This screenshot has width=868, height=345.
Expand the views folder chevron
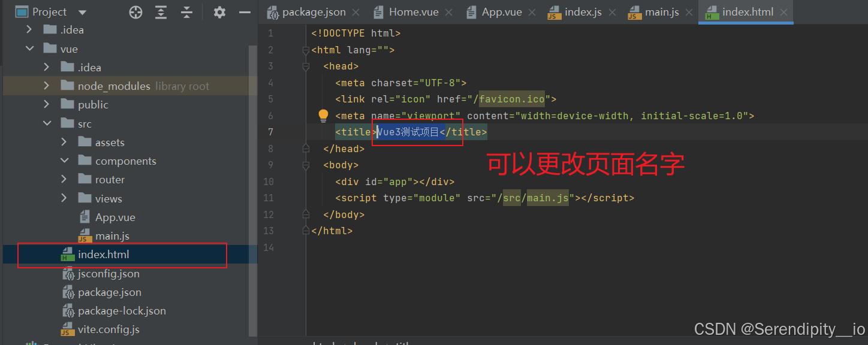(64, 198)
